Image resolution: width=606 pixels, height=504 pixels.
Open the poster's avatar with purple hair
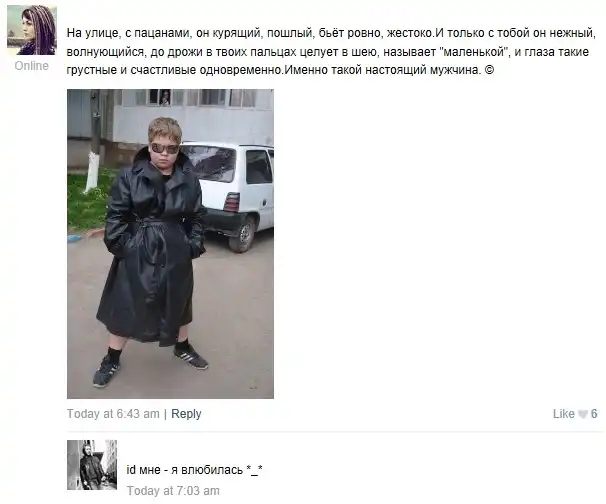coord(32,30)
